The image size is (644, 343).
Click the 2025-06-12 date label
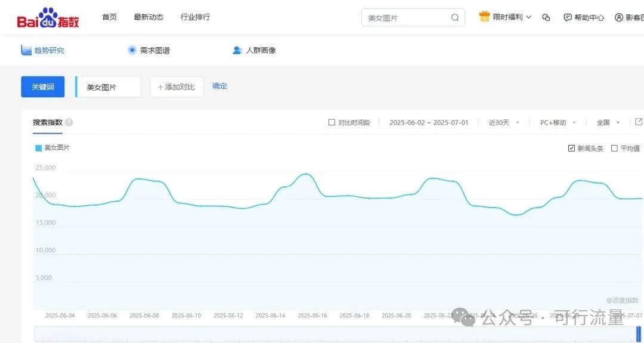pyautogui.click(x=228, y=316)
